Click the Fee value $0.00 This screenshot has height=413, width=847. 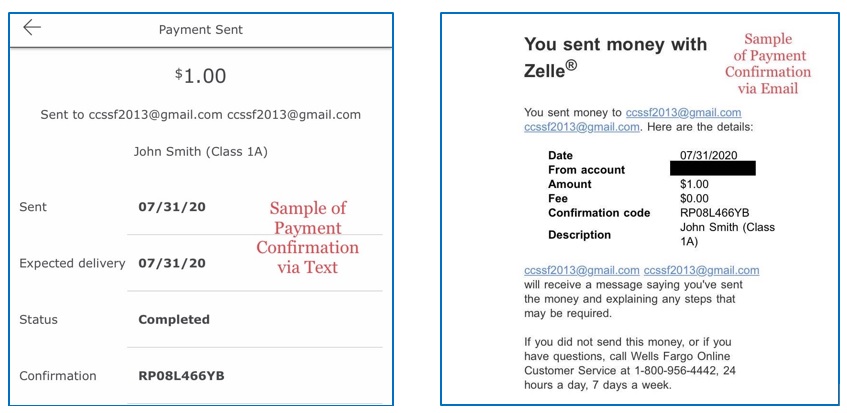pos(694,198)
